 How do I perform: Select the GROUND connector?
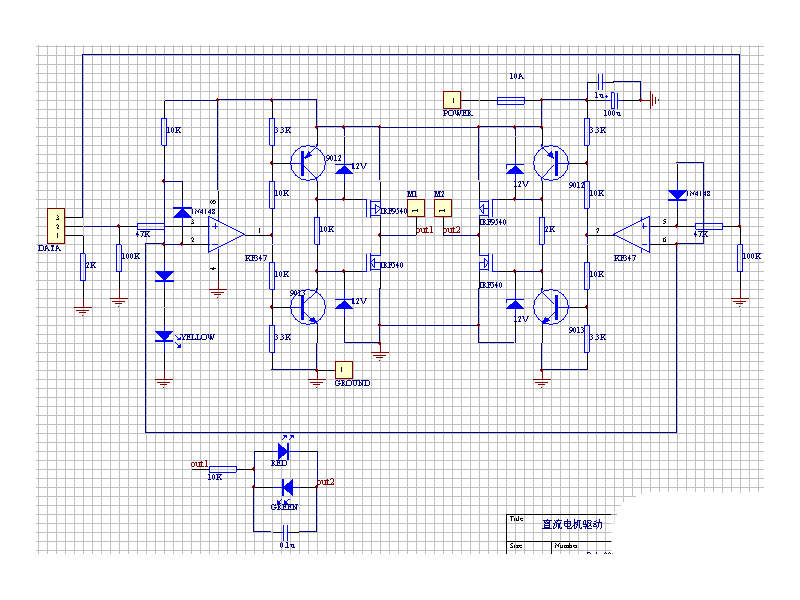343,370
